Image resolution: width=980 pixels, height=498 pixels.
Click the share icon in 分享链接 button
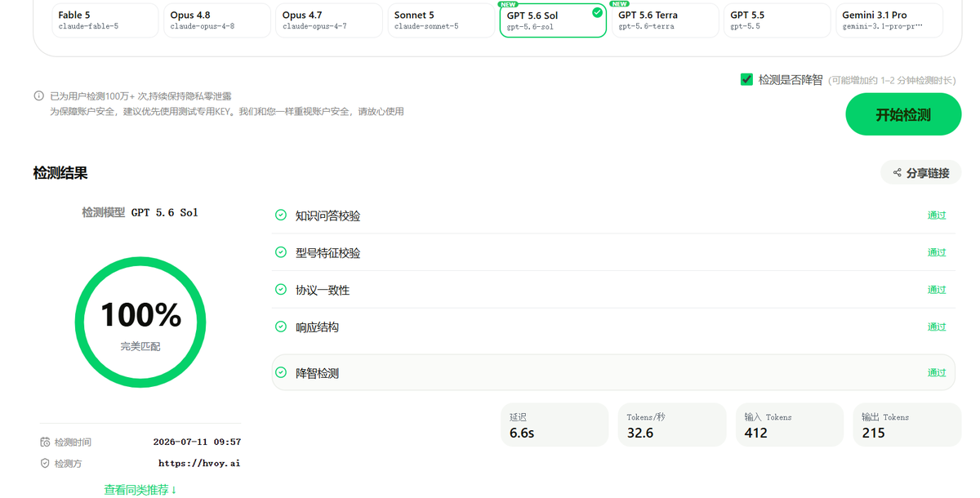(x=897, y=173)
